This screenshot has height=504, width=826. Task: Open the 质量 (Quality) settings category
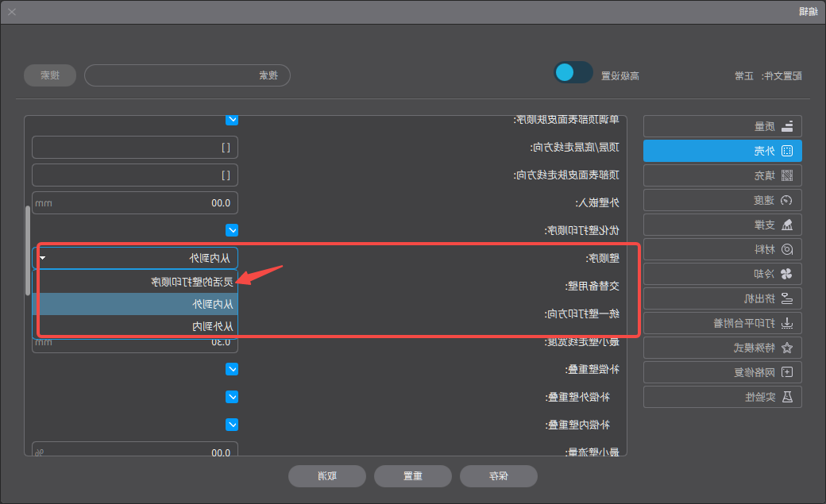coord(722,126)
